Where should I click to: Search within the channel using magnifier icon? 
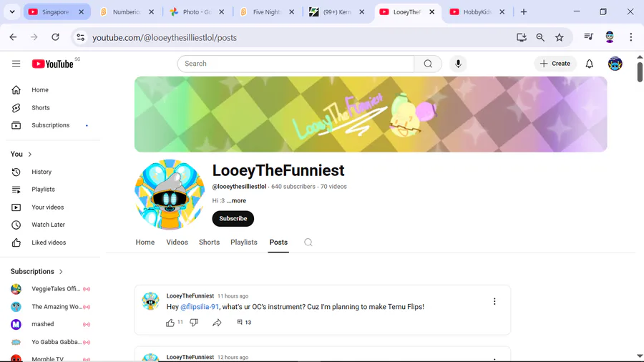(x=308, y=242)
